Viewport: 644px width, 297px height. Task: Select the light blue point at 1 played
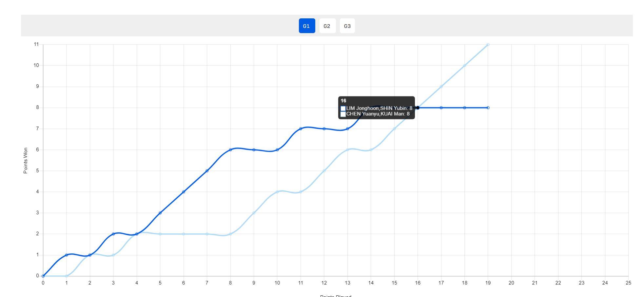click(67, 276)
